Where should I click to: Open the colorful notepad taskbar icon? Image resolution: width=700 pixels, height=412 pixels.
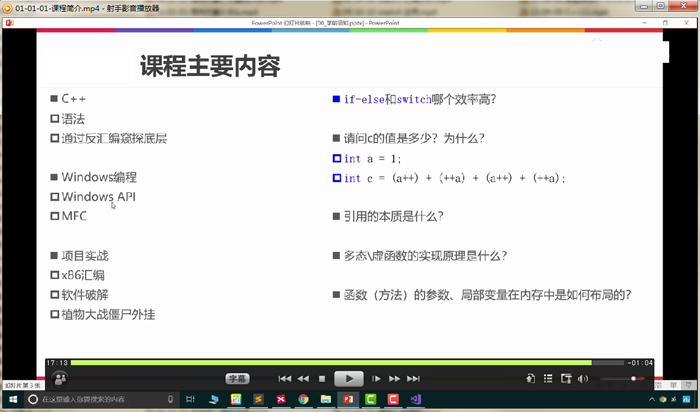click(x=236, y=399)
